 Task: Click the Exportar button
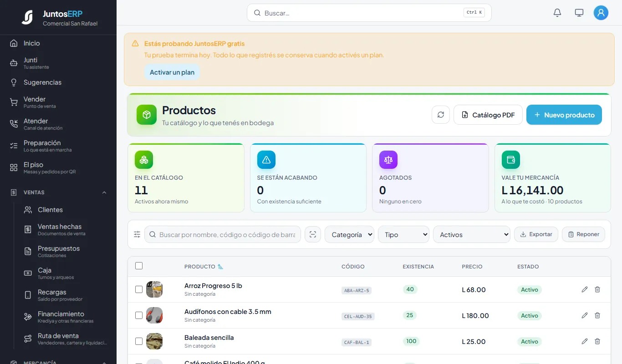tap(536, 234)
